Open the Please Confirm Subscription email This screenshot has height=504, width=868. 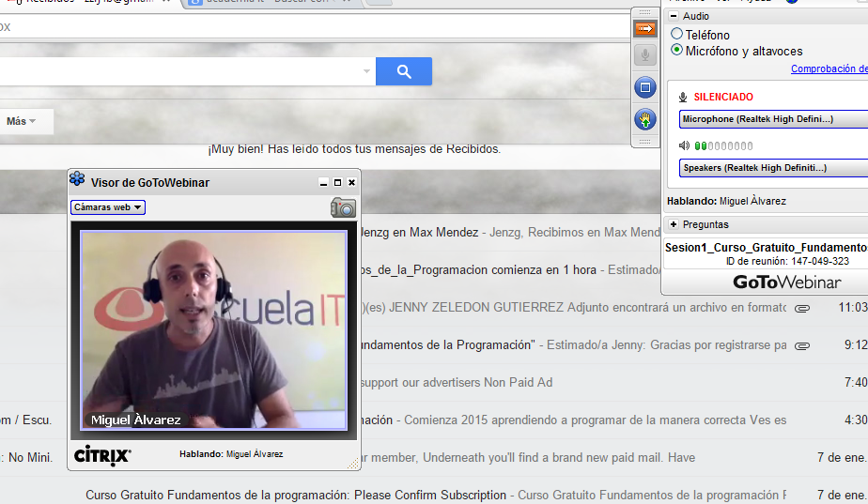pyautogui.click(x=295, y=495)
